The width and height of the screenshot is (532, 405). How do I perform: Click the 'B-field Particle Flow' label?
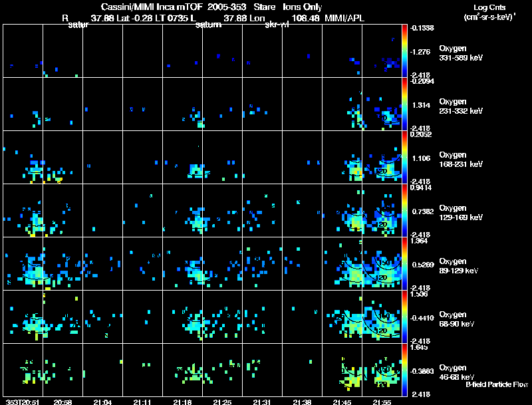(497, 384)
